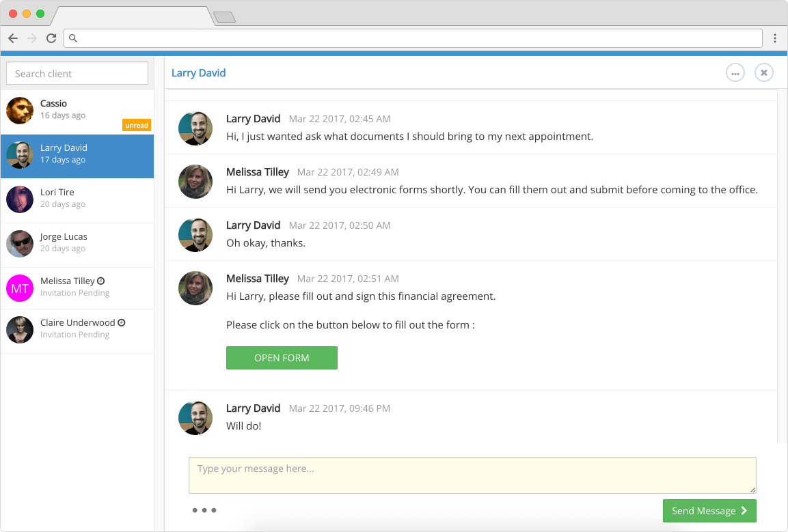The height and width of the screenshot is (532, 788).
Task: Open the browser's vertical-dots menu
Action: [775, 38]
